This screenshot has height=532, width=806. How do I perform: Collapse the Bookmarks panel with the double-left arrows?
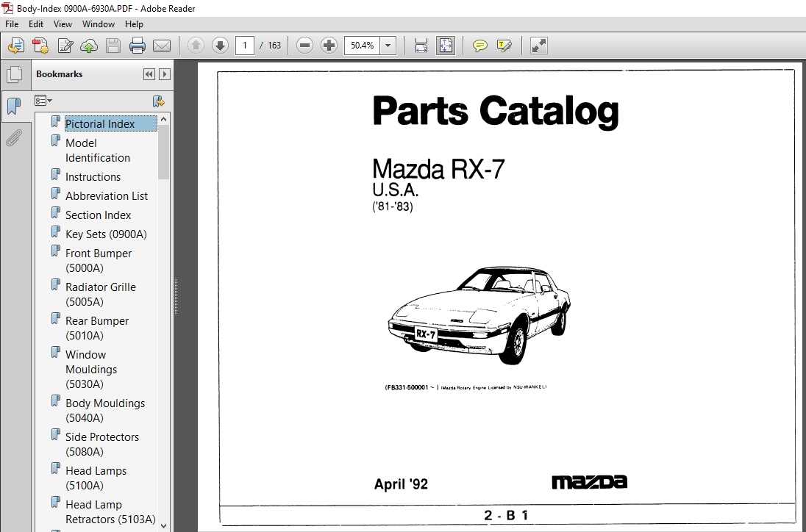tap(149, 74)
